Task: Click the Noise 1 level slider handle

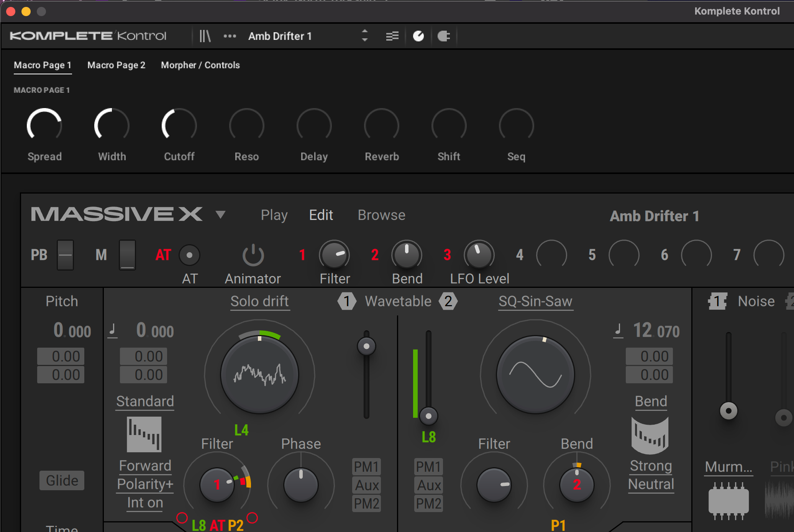Action: (728, 411)
